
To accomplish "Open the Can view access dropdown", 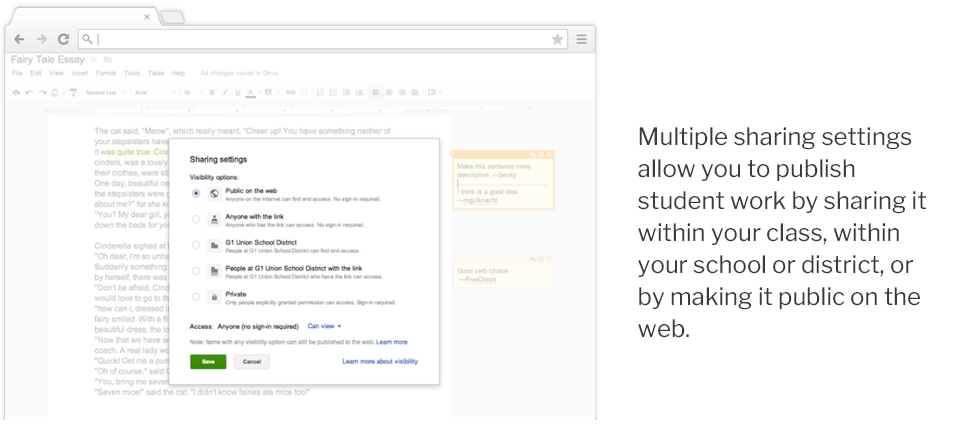I will (325, 326).
